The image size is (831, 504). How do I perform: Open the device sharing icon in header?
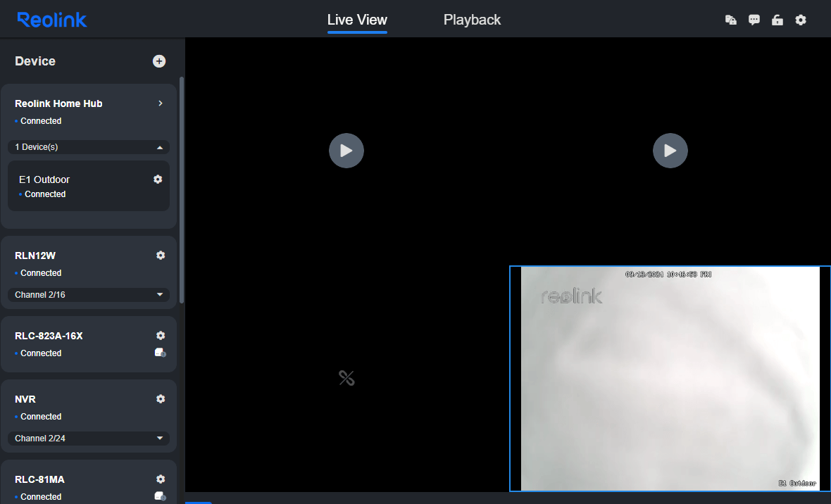[x=731, y=20]
